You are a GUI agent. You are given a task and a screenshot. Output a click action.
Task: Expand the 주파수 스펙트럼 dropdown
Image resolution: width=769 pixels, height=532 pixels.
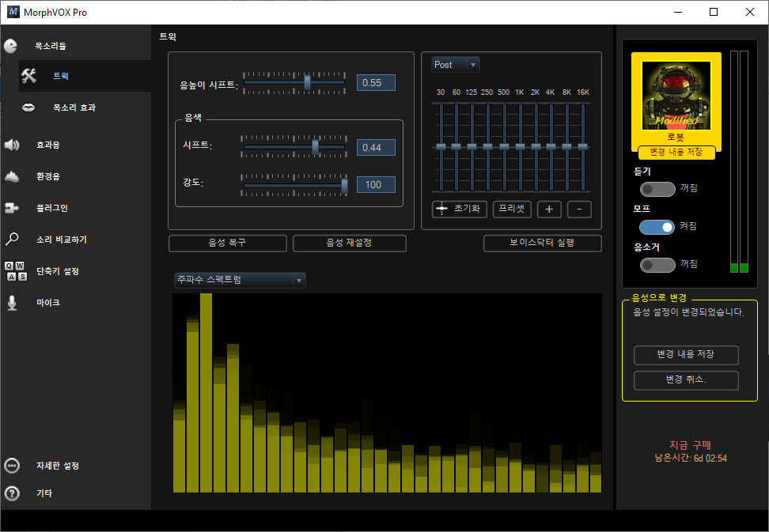tap(239, 280)
